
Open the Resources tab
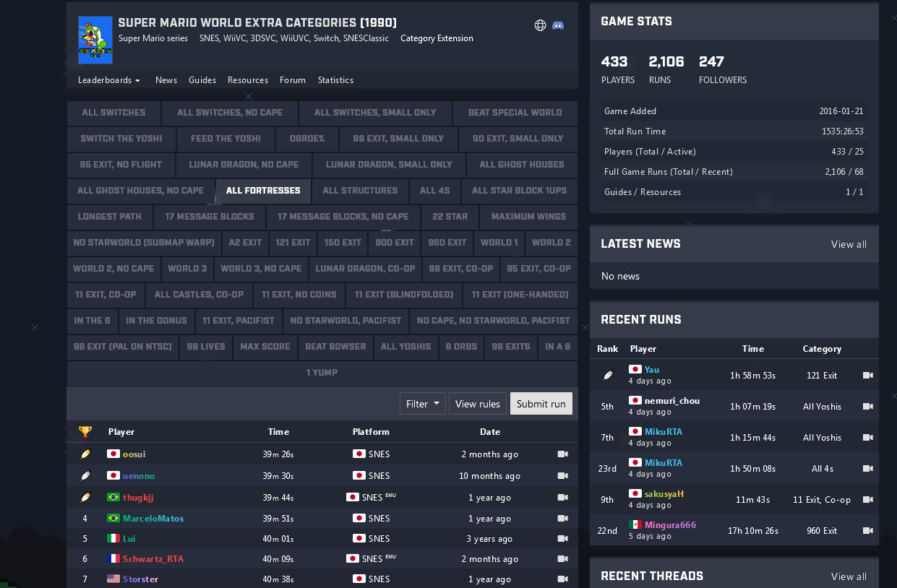(x=248, y=80)
